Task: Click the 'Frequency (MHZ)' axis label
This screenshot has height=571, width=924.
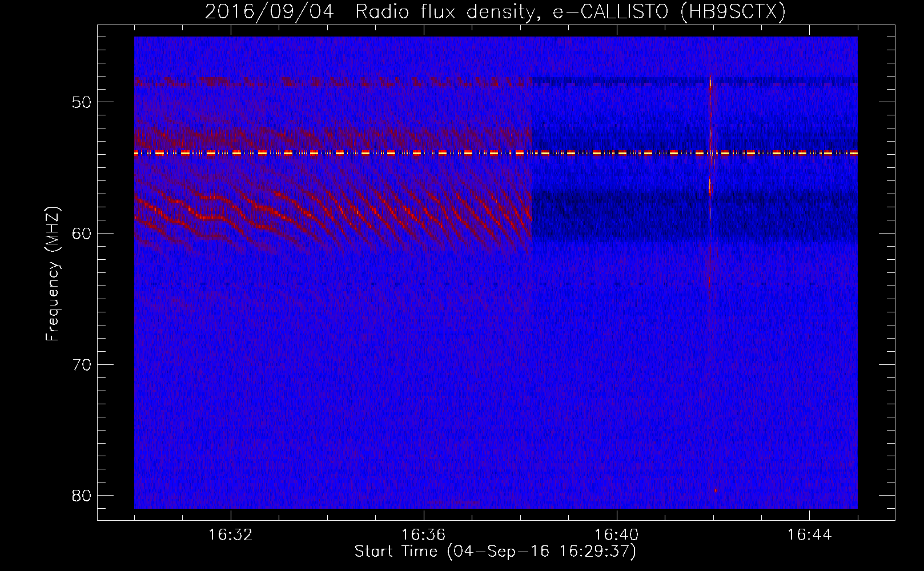Action: pos(53,274)
